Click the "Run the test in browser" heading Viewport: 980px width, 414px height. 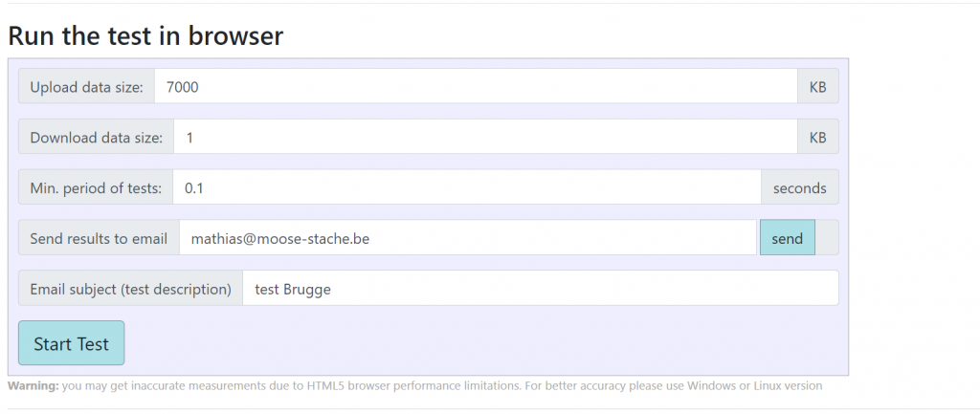pos(145,36)
